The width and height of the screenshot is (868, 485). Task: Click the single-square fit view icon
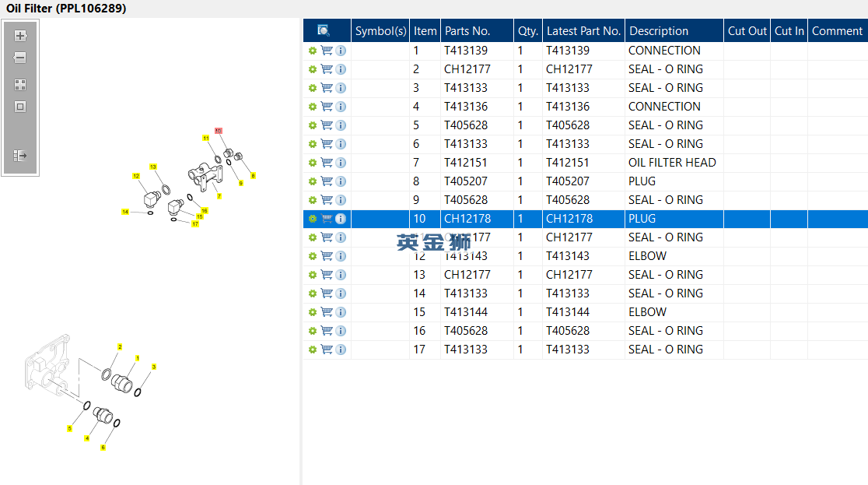[20, 107]
